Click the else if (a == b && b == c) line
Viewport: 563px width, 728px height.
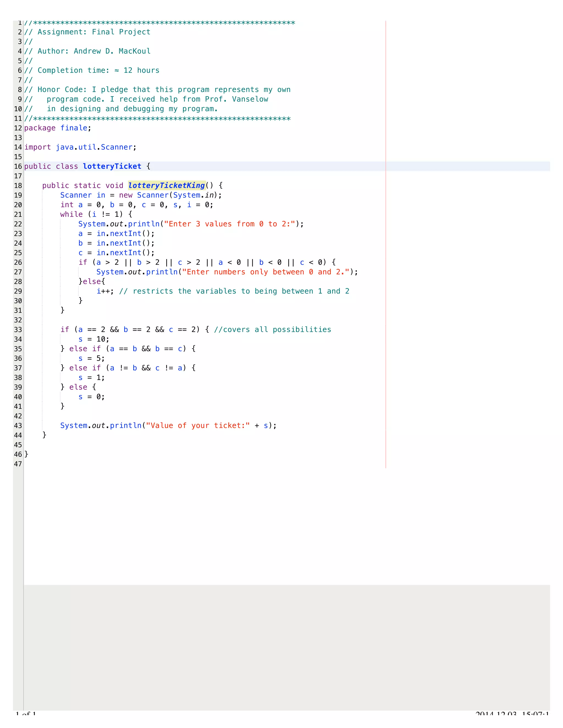tap(128, 349)
